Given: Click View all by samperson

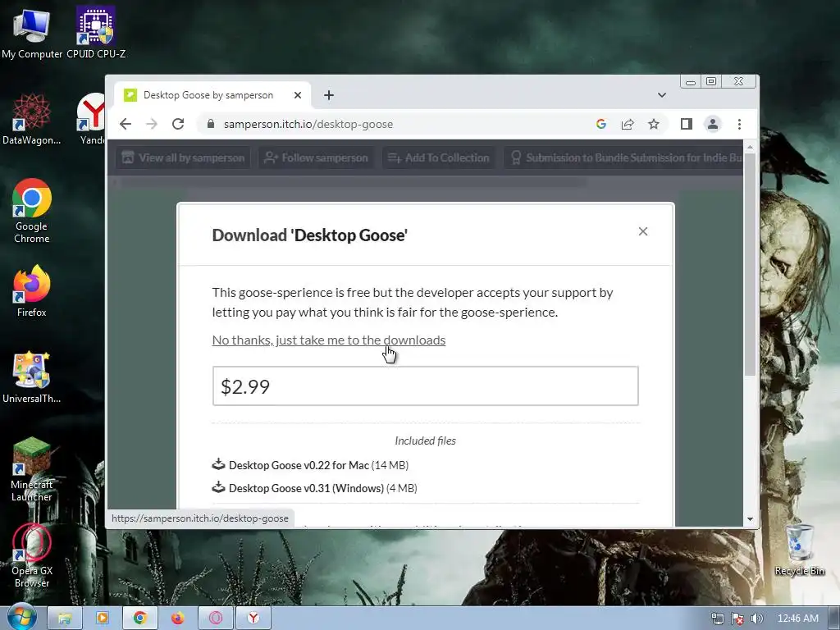Looking at the screenshot, I should [183, 158].
